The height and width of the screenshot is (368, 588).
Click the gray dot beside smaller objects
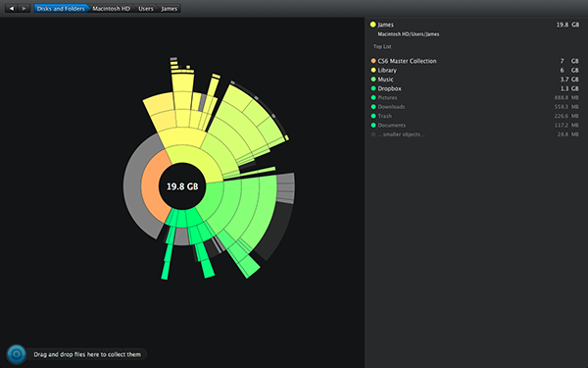coord(373,134)
